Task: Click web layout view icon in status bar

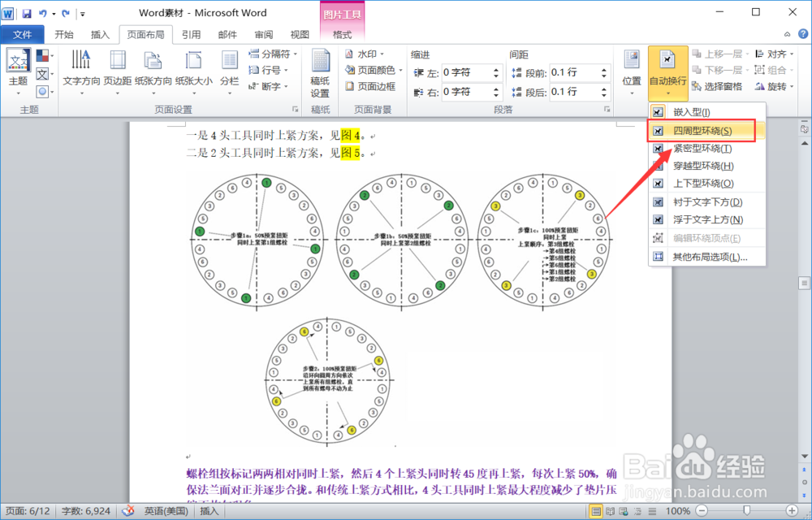Action: tap(624, 512)
